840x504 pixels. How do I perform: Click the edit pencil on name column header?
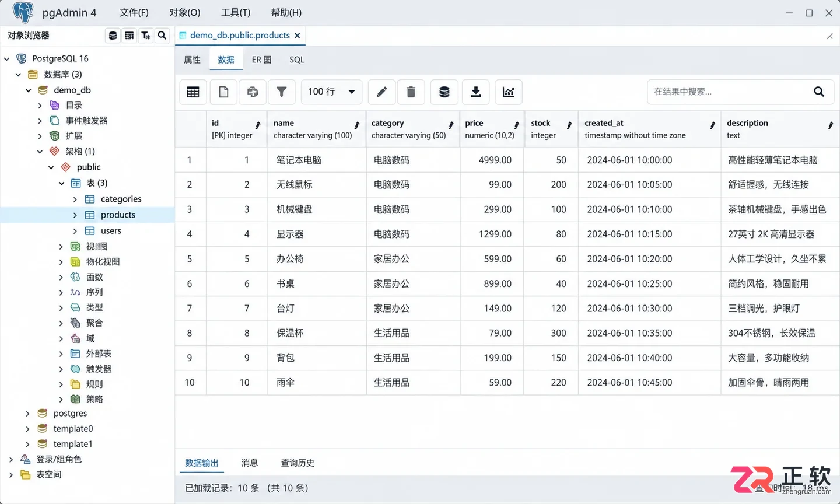point(357,125)
